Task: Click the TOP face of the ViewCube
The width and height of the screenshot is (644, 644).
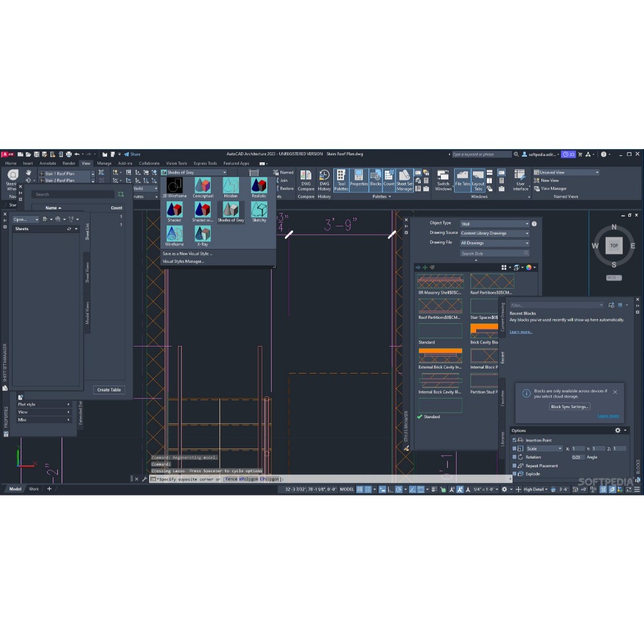Action: point(614,246)
